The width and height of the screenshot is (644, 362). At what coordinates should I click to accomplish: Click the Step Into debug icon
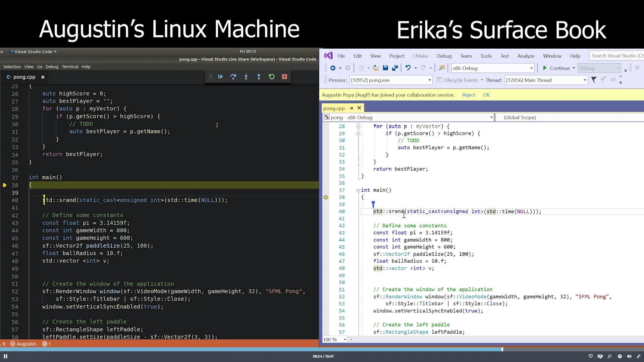click(246, 77)
